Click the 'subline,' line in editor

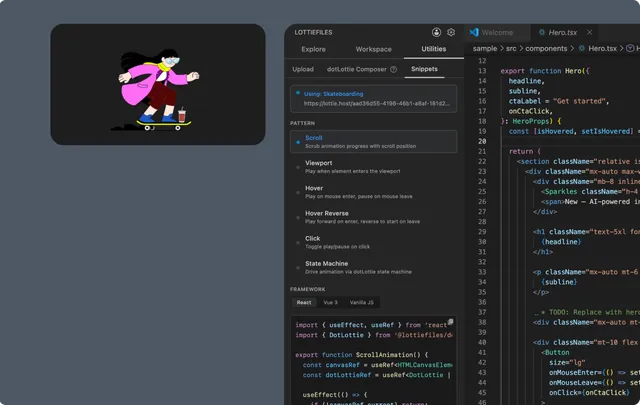524,91
